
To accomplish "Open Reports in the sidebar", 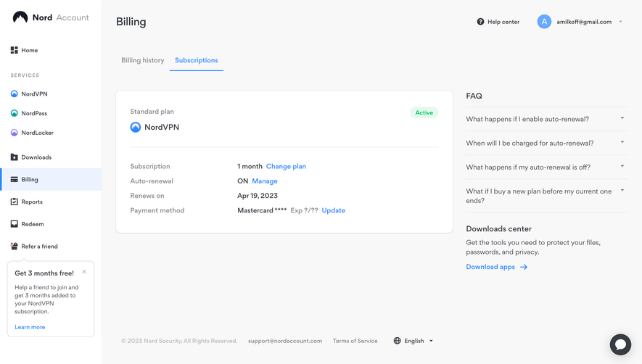I will (32, 202).
